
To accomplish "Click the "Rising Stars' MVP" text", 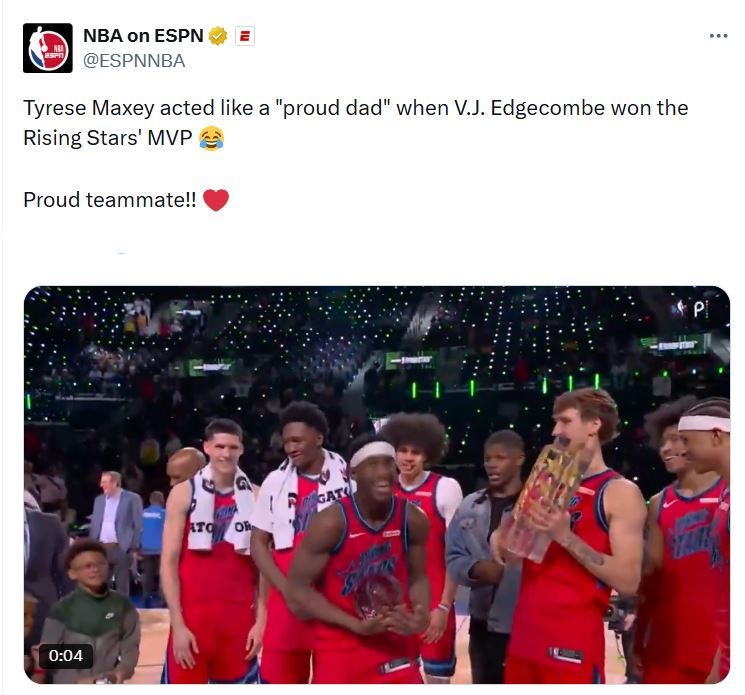I will (x=107, y=139).
